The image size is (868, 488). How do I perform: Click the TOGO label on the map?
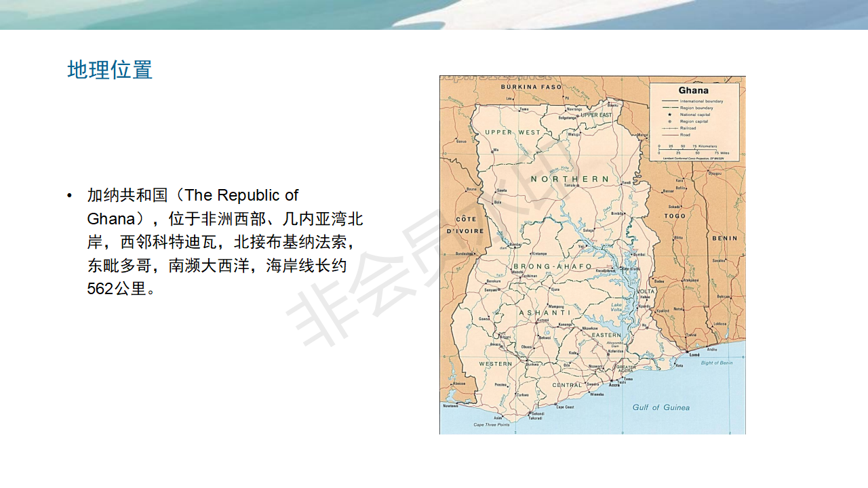click(675, 216)
